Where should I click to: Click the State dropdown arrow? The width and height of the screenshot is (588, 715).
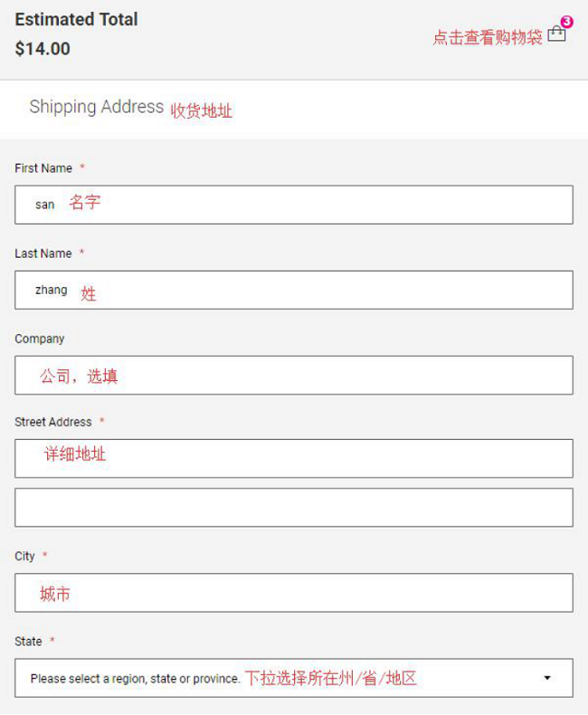(x=547, y=678)
